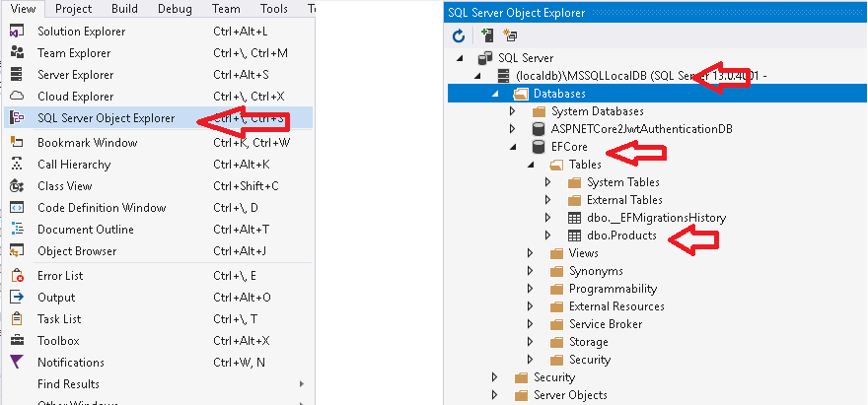Choose Find Results submenu entry

(x=159, y=383)
